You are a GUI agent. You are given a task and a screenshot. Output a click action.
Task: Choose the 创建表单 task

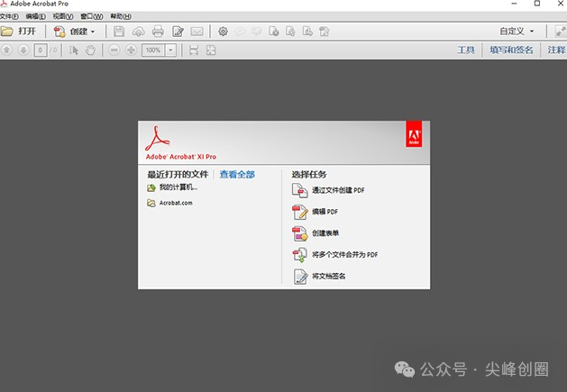point(316,233)
